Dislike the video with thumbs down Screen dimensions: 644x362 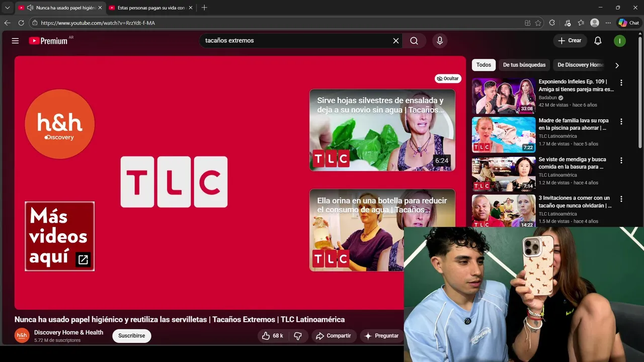298,336
